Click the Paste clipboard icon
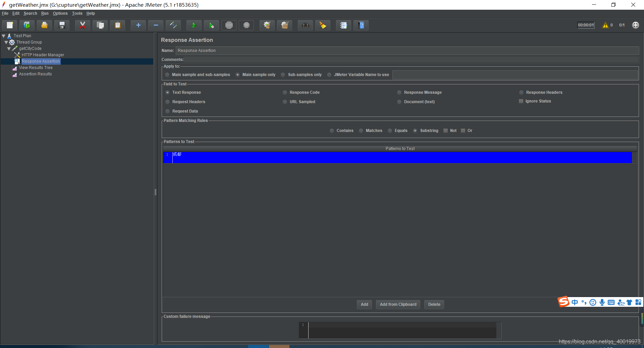This screenshot has height=348, width=644. tap(117, 25)
